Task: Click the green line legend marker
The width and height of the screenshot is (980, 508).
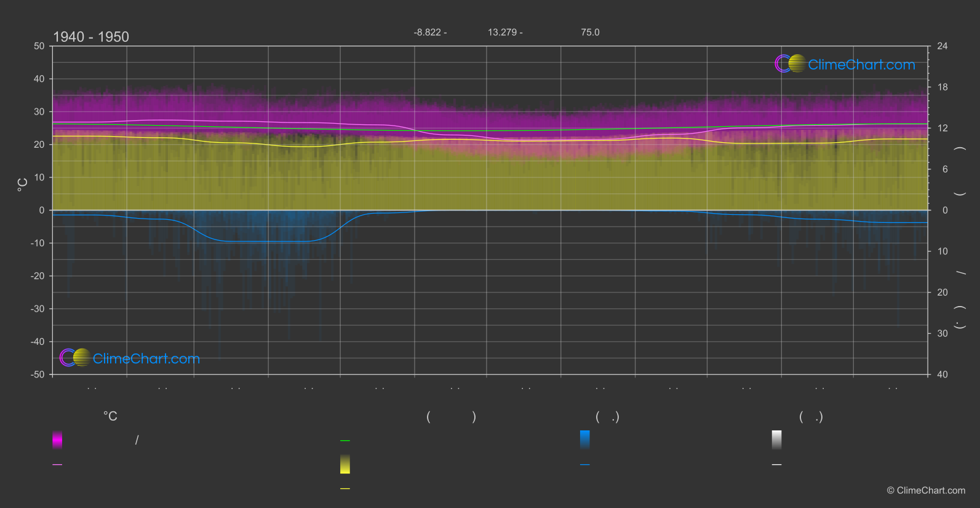Action: coord(345,441)
